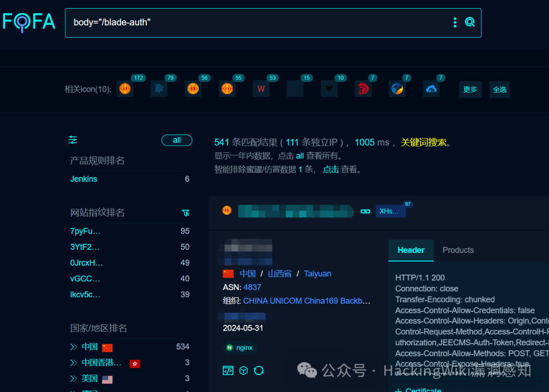
Task: Click 点击 to view excluded honeypot data
Action: point(330,170)
